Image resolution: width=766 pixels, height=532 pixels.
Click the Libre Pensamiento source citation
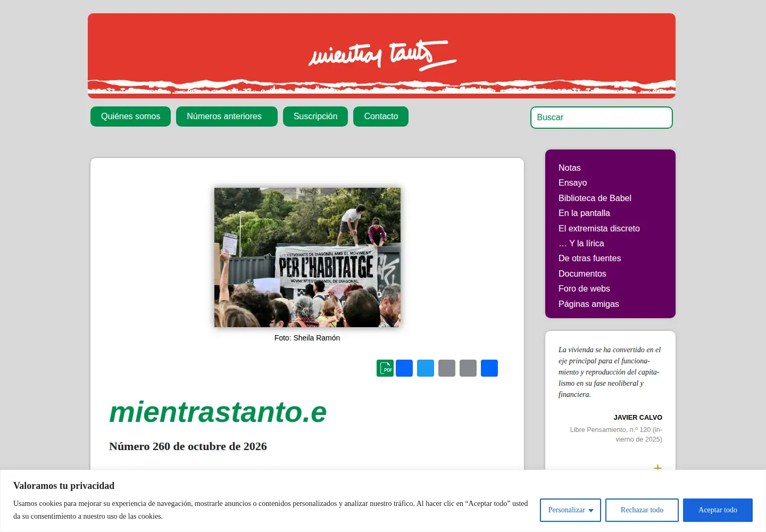tap(616, 435)
